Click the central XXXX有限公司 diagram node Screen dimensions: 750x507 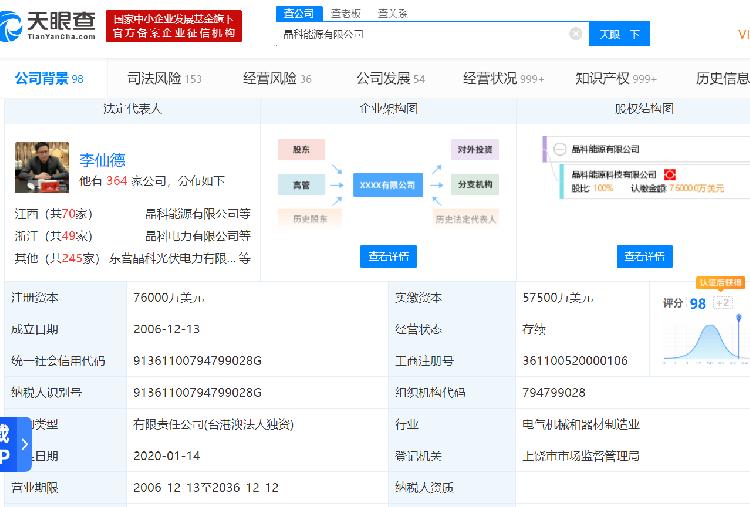coord(388,185)
